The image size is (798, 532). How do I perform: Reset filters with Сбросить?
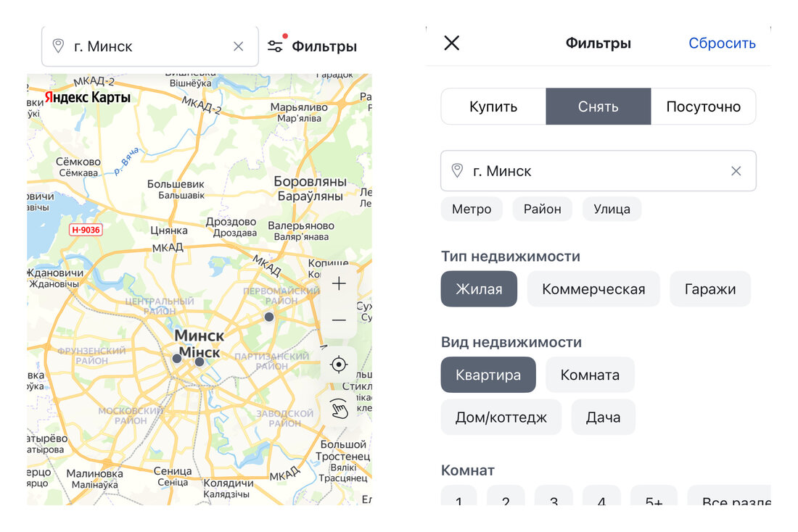point(722,43)
